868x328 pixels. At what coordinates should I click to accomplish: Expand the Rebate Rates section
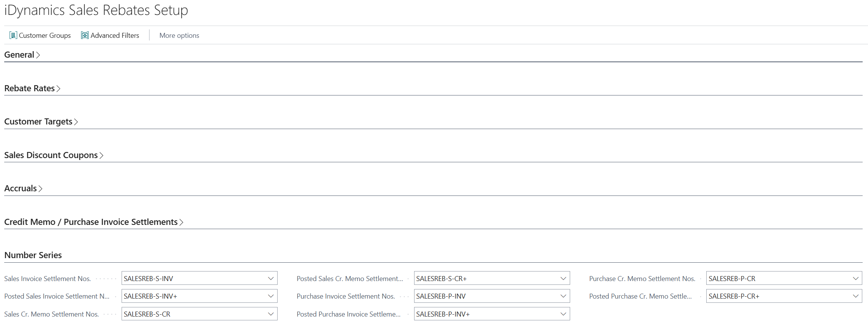[32, 89]
